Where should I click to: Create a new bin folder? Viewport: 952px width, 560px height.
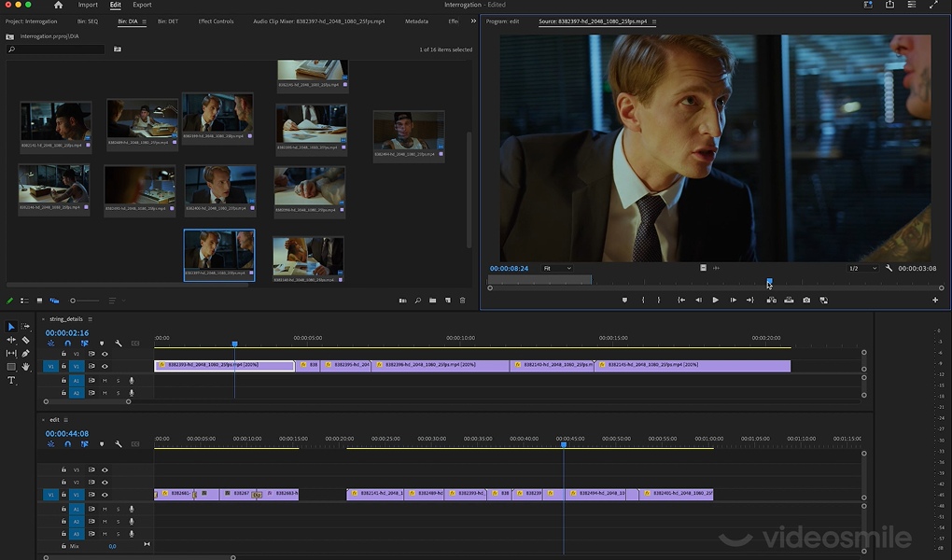pyautogui.click(x=432, y=301)
